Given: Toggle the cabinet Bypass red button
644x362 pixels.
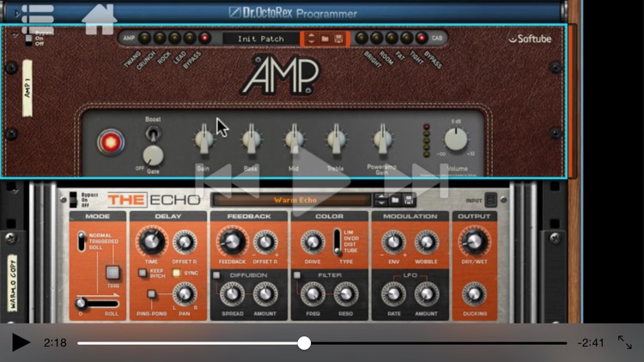Looking at the screenshot, I should coord(421,38).
